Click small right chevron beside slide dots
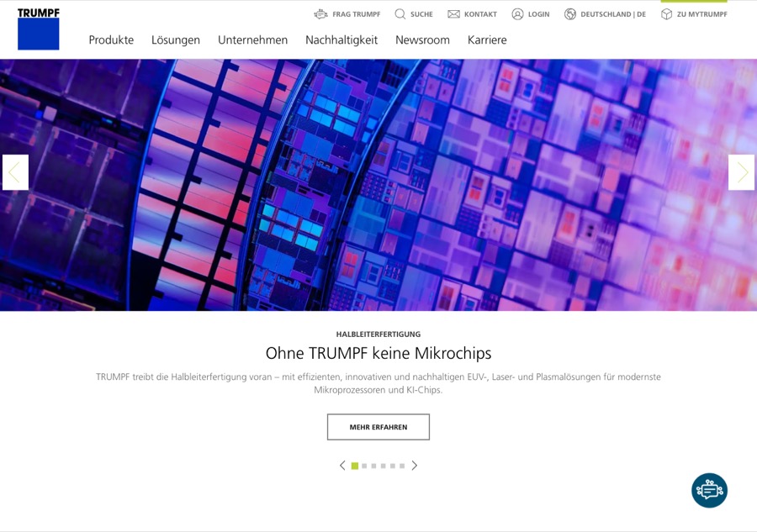This screenshot has width=757, height=532. point(414,466)
